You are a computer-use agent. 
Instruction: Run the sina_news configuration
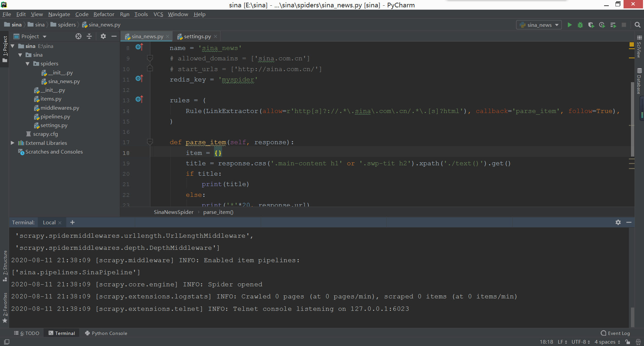point(570,25)
